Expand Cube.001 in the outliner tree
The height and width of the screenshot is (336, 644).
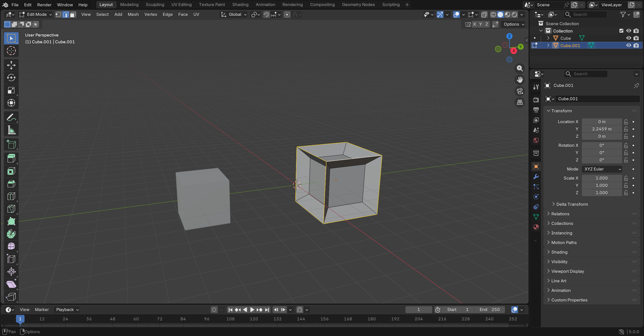click(548, 45)
